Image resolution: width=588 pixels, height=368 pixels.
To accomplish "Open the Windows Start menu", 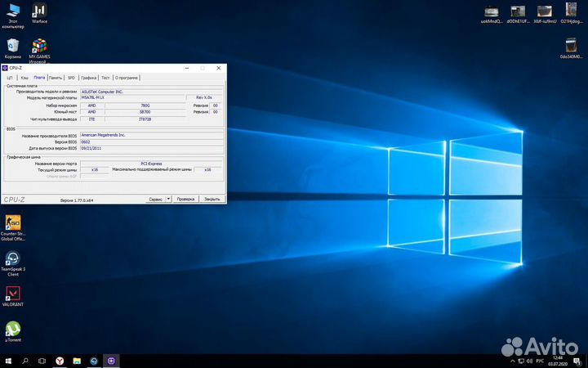I will point(8,361).
